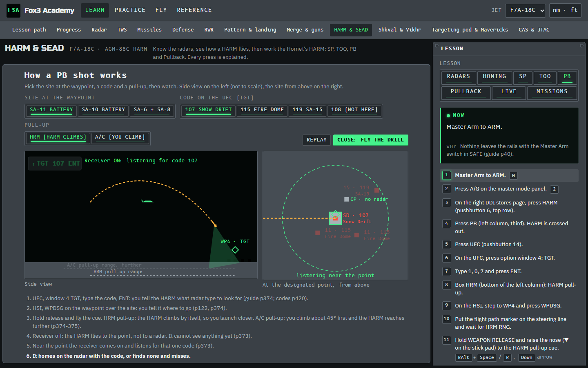Switch to the Radar lesson tab

tap(99, 30)
